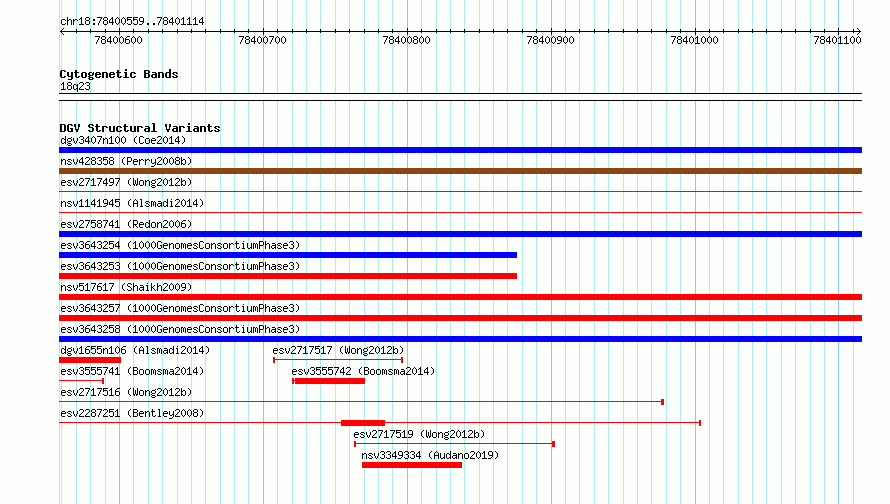Screen dimensions: 890x504
Task: Open esv3643257 (1000GenomesConsortiumPhase3) label
Action: [180, 308]
